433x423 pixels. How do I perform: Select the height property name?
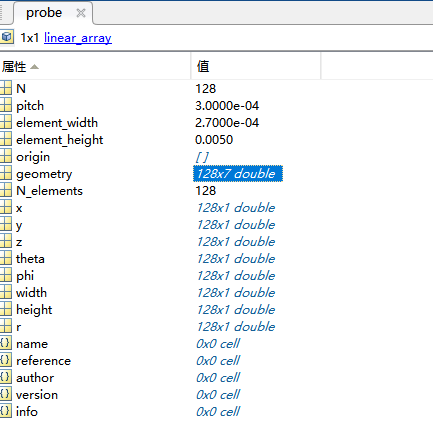34,310
